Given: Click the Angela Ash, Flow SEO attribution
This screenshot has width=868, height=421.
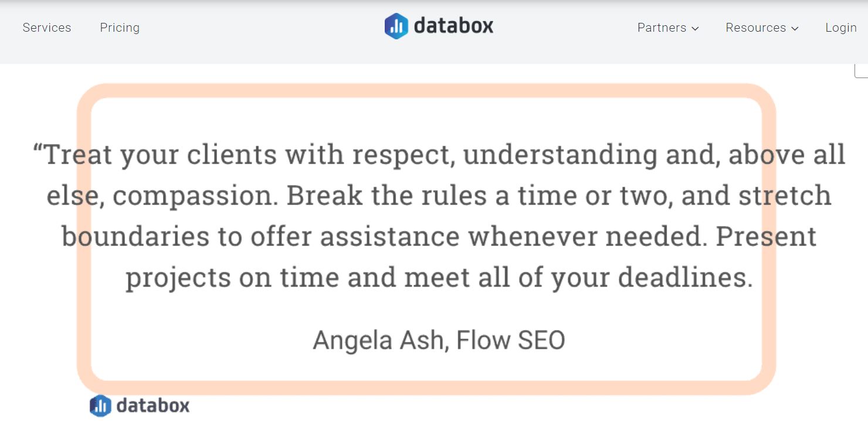Looking at the screenshot, I should [439, 340].
